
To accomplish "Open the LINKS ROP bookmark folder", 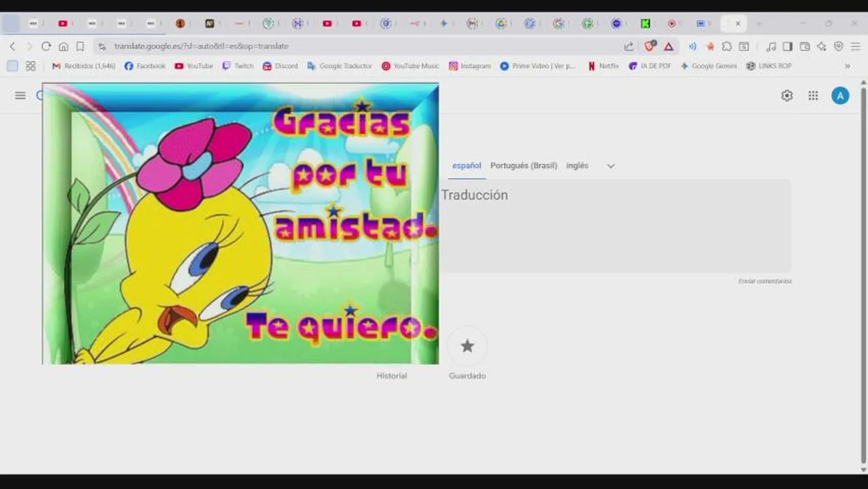I will (x=769, y=66).
